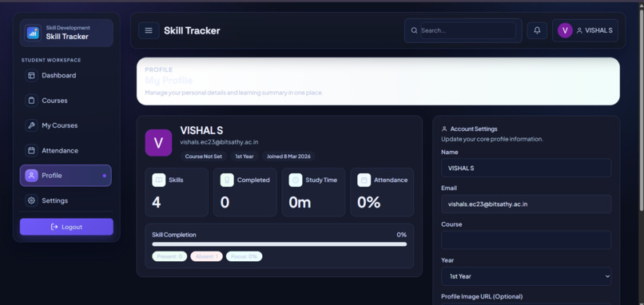The image size is (644, 305).
Task: Click the empty Course input field
Action: [x=526, y=240]
